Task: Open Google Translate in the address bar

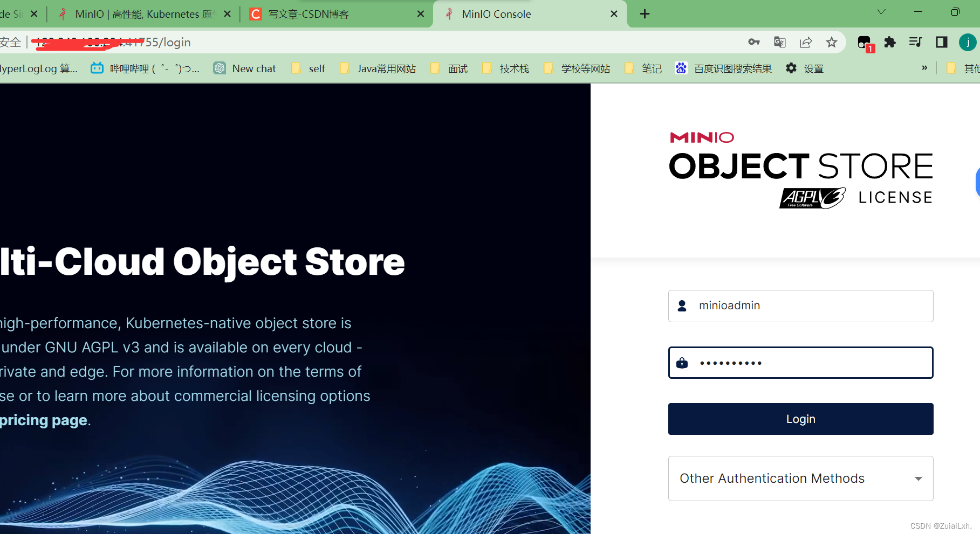Action: pos(779,42)
